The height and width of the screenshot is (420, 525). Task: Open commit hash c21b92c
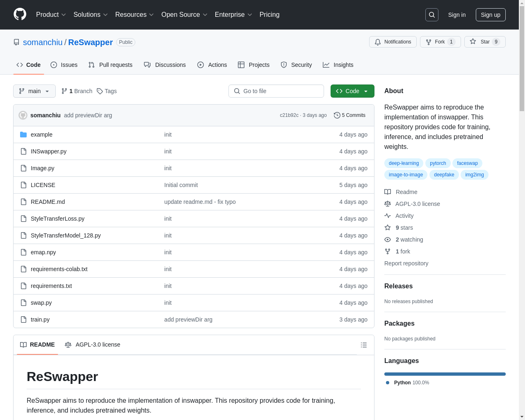tap(289, 115)
